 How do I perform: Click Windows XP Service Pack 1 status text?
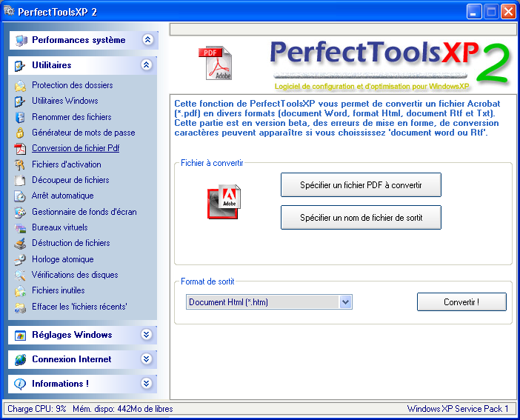[458, 409]
